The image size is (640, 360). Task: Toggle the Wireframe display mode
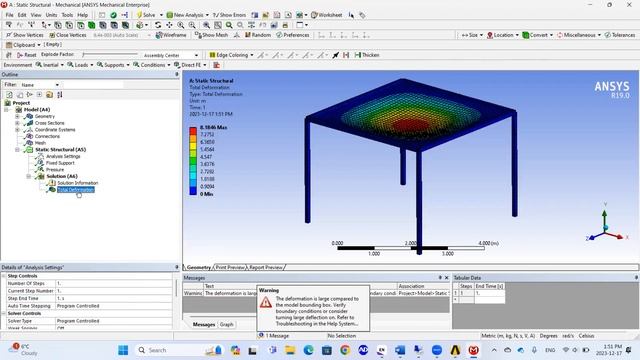[x=171, y=35]
